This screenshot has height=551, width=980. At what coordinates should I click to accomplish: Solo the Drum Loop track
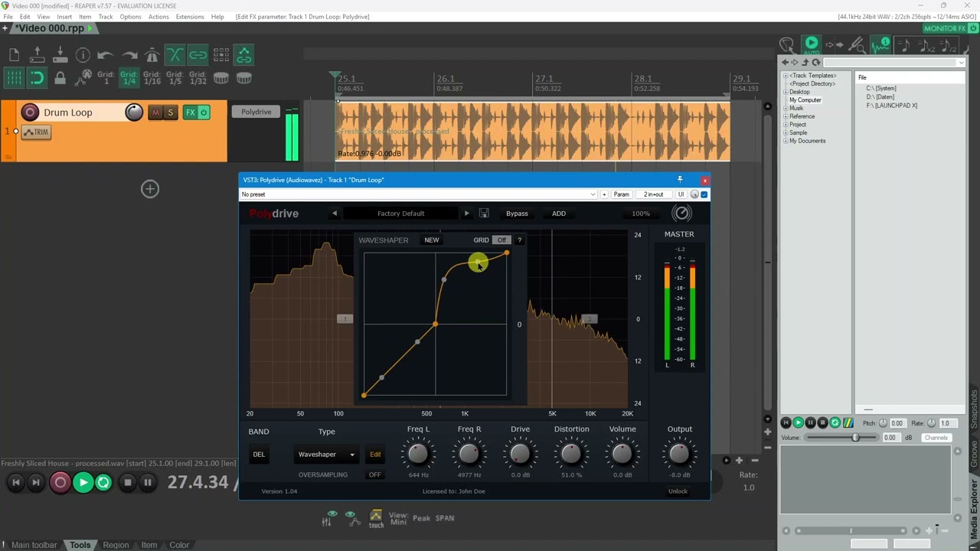[x=170, y=112]
